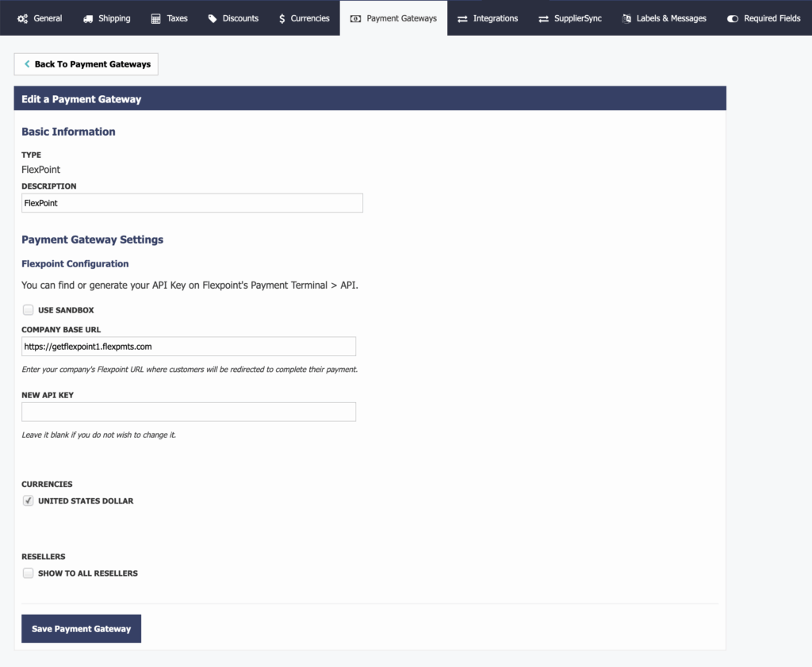Click the Basic Information heading
The image size is (812, 667).
click(x=68, y=132)
